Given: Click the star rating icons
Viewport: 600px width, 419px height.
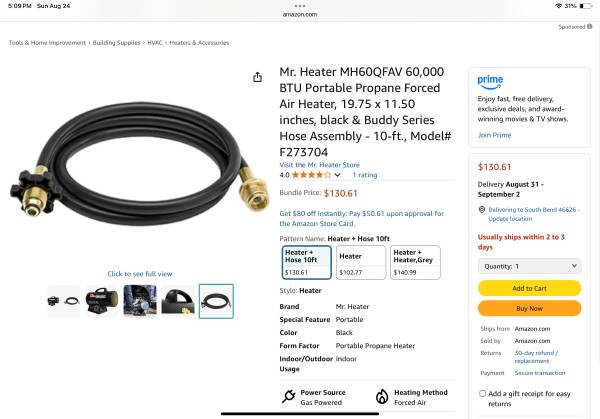Looking at the screenshot, I should pos(311,175).
